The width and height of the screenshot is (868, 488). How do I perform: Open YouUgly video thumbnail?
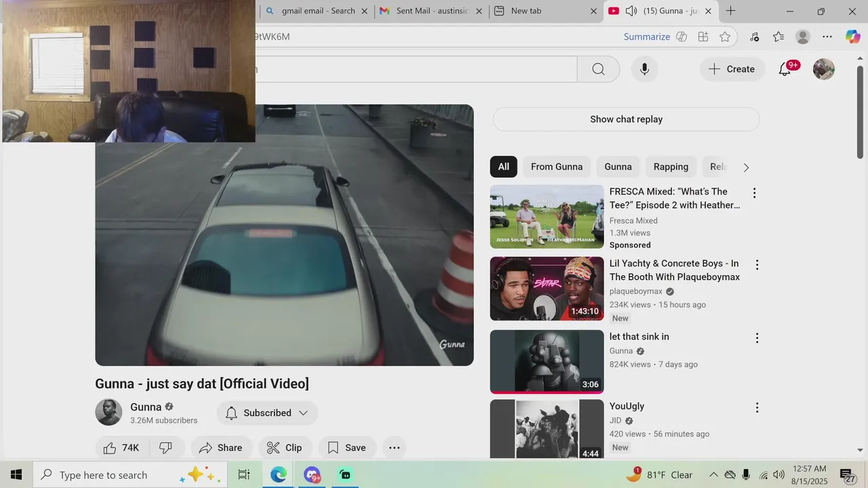coord(547,429)
